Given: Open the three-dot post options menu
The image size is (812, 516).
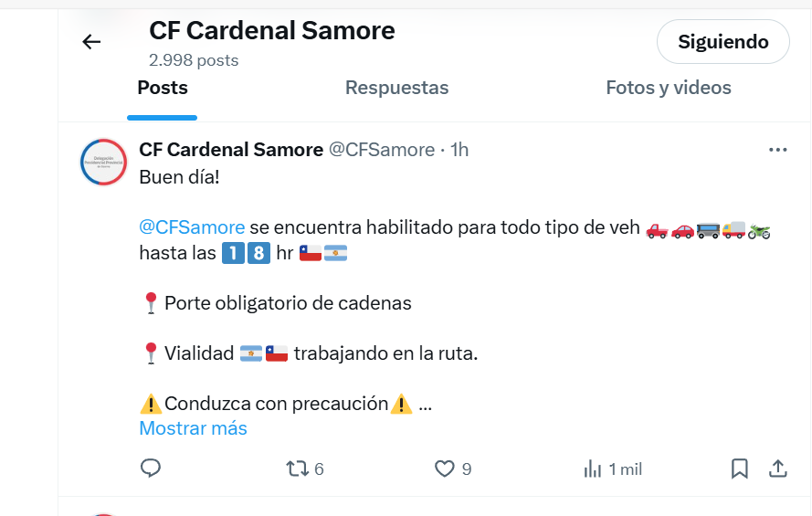Looking at the screenshot, I should [778, 150].
